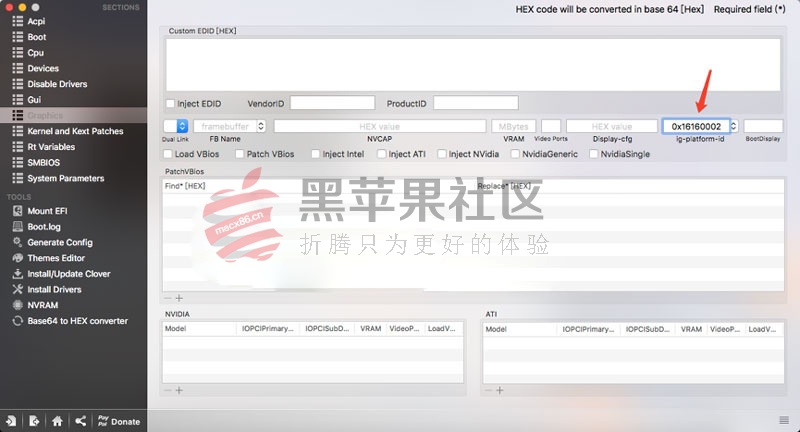Open the FB Name framebuffer dropdown arrow
This screenshot has height=432, width=800.
click(x=261, y=126)
